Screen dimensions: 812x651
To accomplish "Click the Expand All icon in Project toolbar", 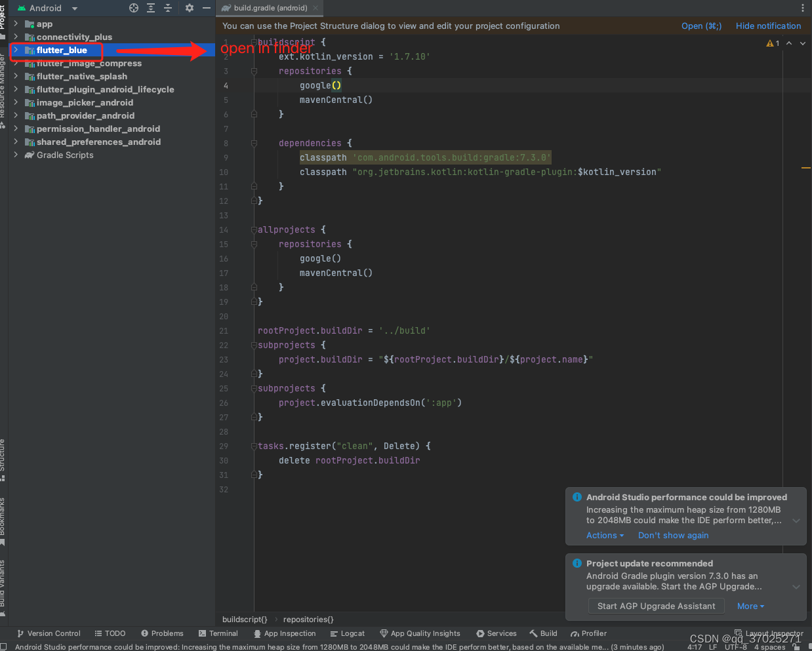I will (x=150, y=8).
